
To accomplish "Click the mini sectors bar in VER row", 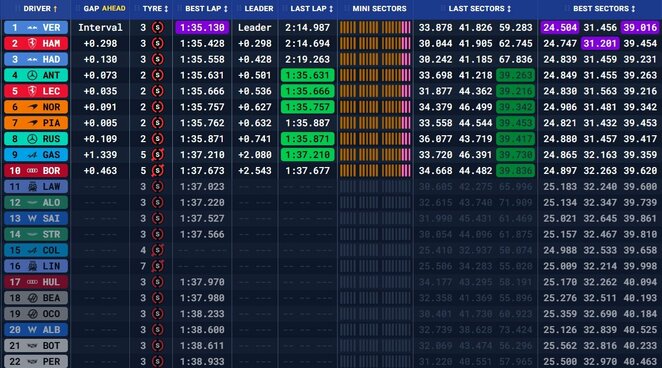I will 375,28.
